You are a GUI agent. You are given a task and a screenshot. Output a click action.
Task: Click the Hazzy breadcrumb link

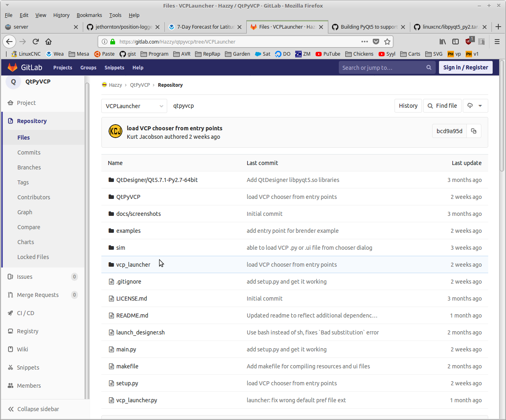click(115, 85)
